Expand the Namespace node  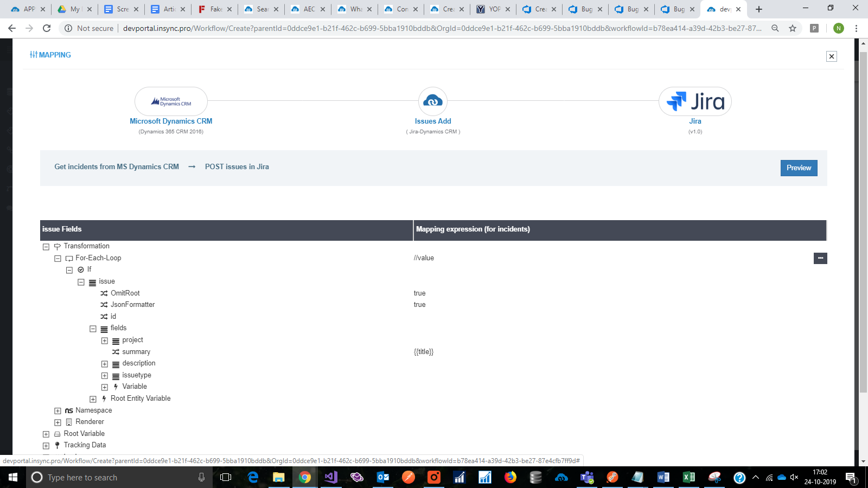pos(58,411)
